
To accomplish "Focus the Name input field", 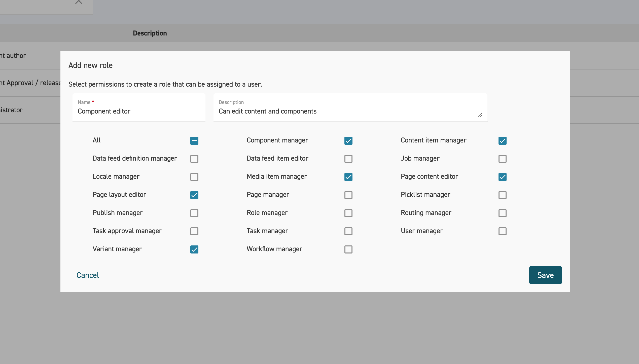I will [x=139, y=107].
